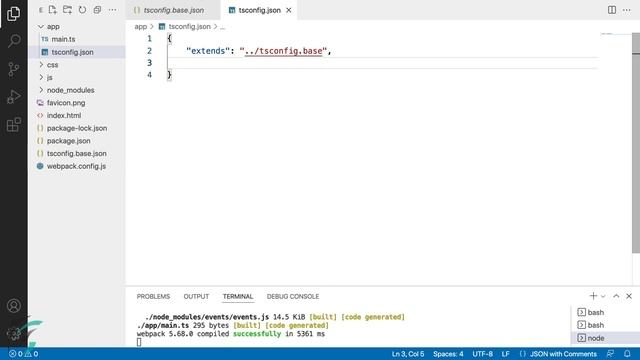Refresh the explorer file tree
The height and width of the screenshot is (360, 640).
[x=82, y=10]
